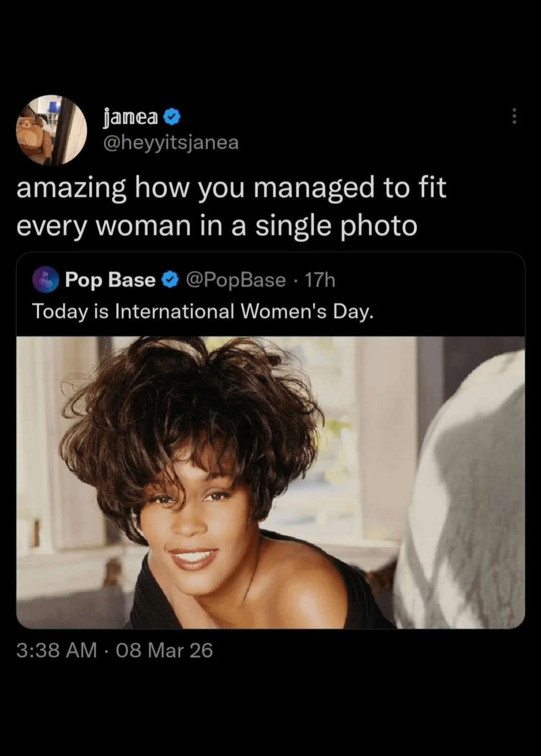
Task: Click the 08 Mar 26 post date
Action: [x=164, y=650]
